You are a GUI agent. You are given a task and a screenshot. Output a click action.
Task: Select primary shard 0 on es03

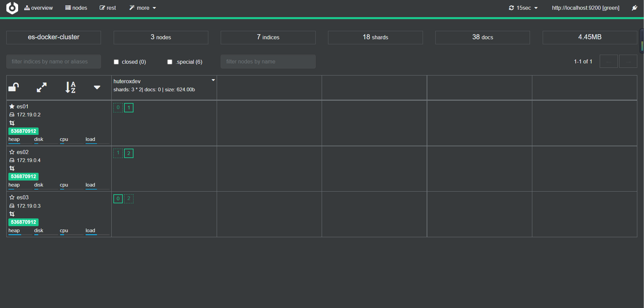click(x=118, y=199)
